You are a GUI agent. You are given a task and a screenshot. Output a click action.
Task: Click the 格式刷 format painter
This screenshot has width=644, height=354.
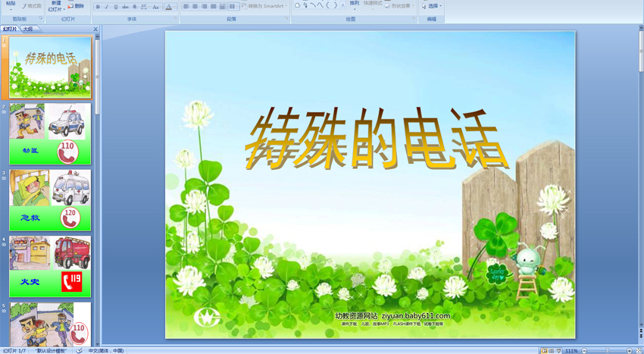pos(31,6)
